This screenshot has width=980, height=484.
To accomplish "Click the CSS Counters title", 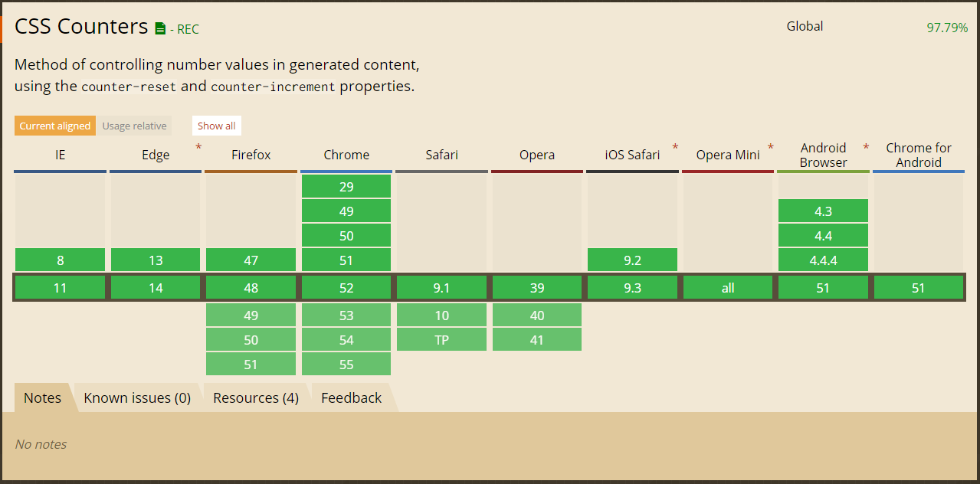I will pyautogui.click(x=81, y=26).
